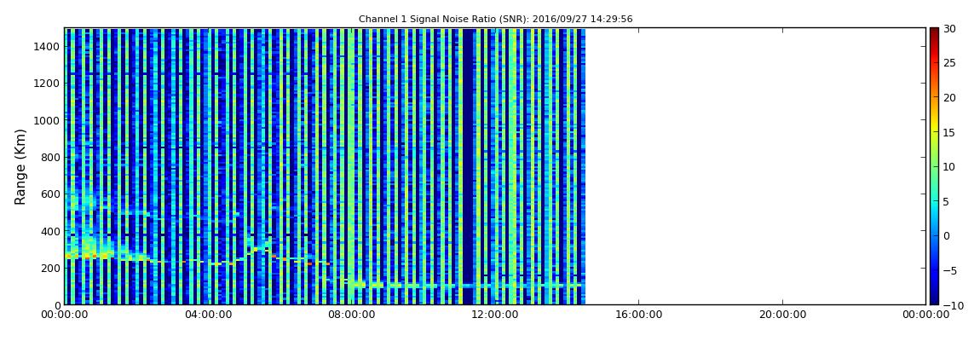Click the colorbar label 30

point(950,29)
